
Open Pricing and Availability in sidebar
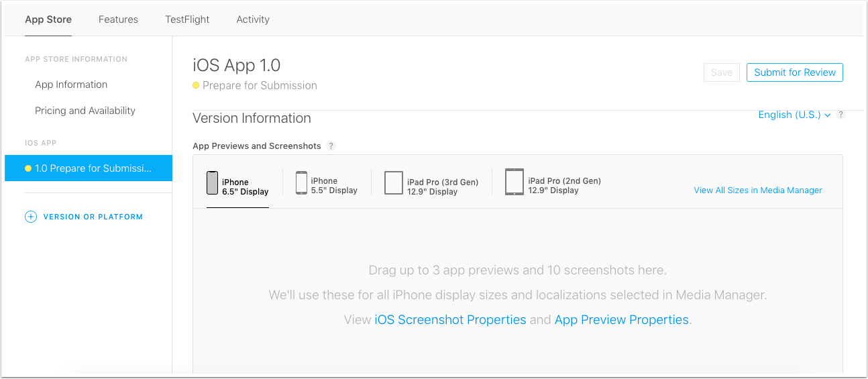tap(85, 111)
